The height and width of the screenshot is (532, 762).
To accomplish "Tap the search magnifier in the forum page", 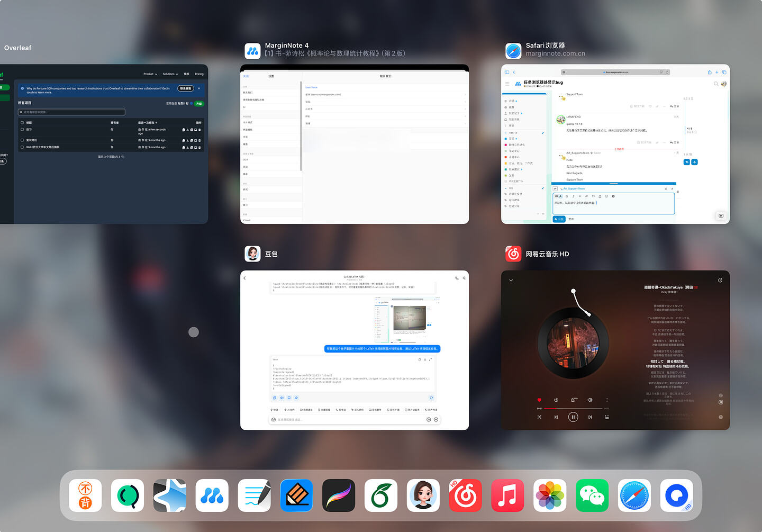I will click(716, 84).
